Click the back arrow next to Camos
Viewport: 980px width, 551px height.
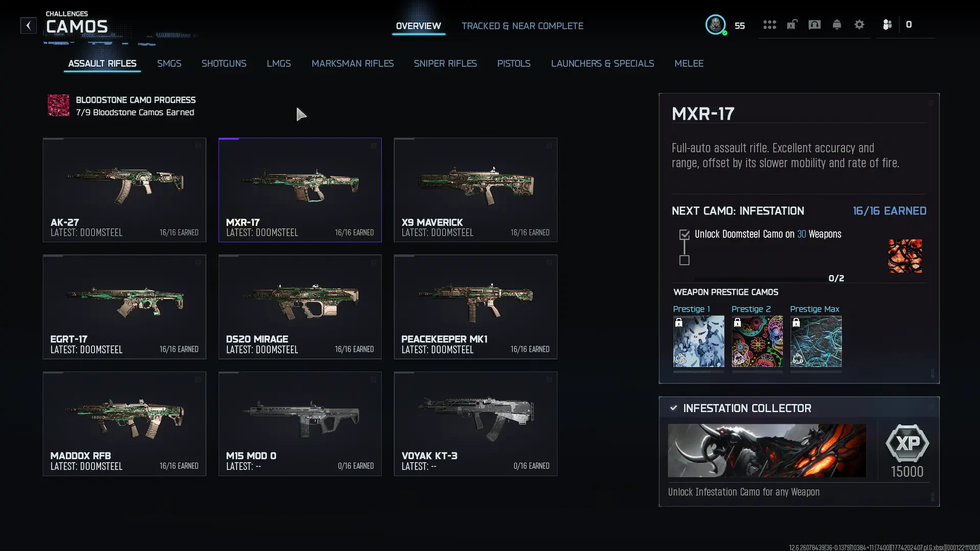tap(29, 25)
